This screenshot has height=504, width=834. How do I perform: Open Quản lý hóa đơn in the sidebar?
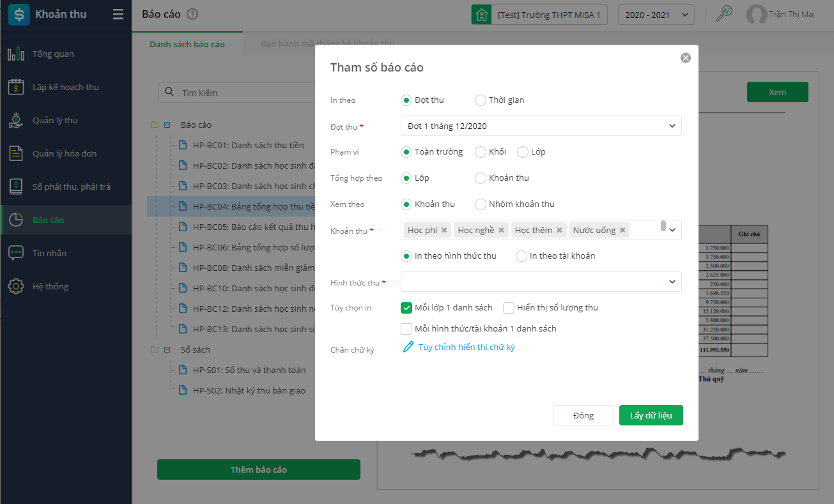coord(65,153)
